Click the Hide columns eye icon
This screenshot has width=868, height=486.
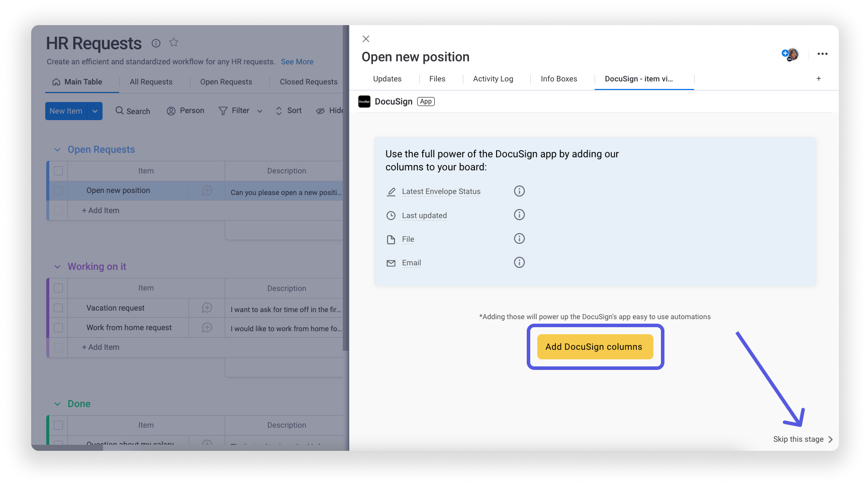tap(321, 111)
